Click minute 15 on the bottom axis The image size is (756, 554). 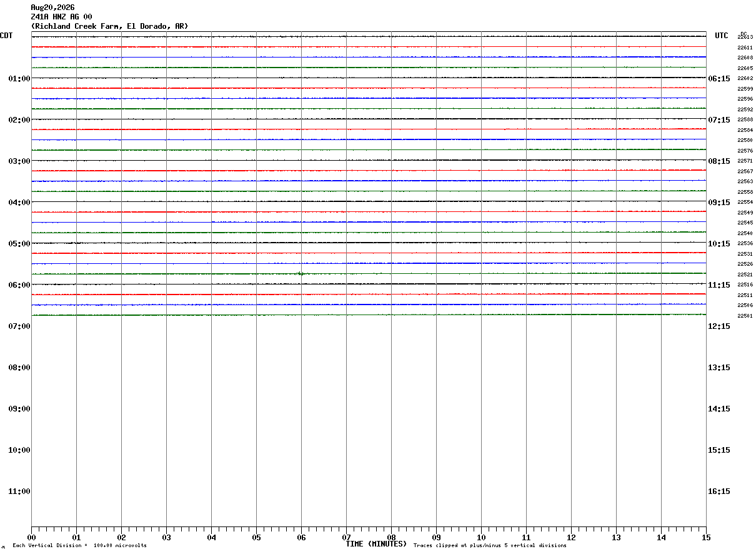pyautogui.click(x=706, y=537)
